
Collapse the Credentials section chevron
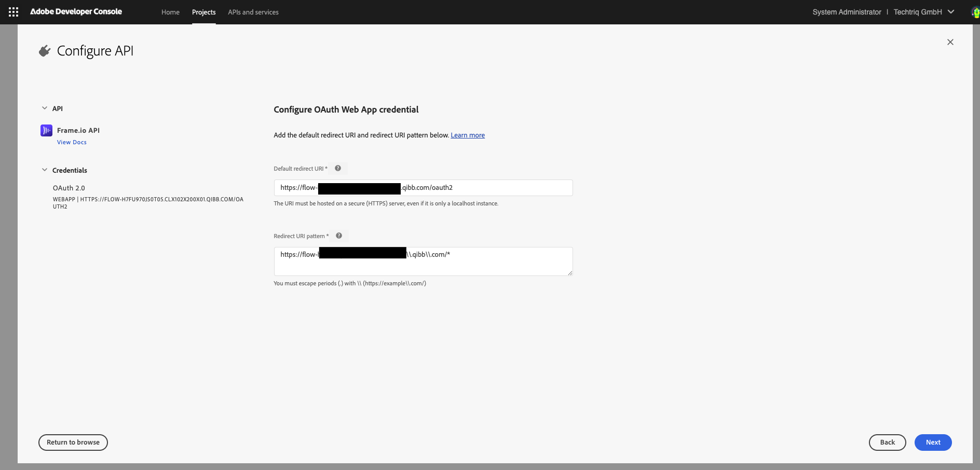pos(45,170)
